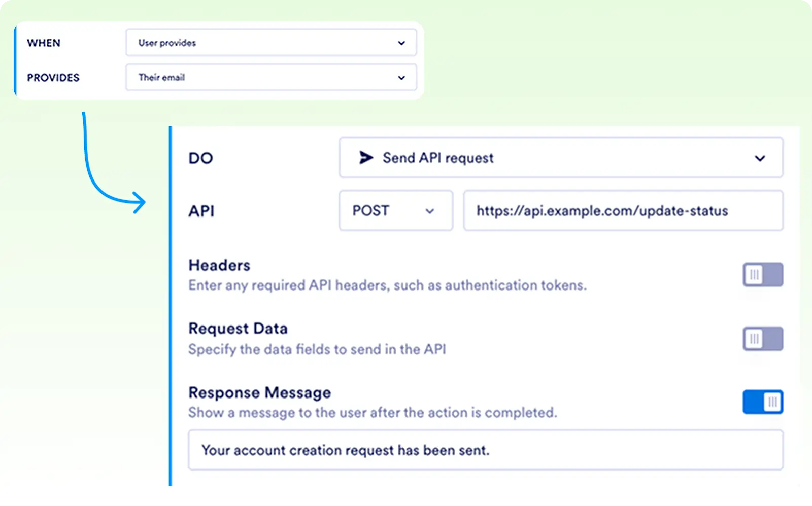Click the API URL field showing update-status endpoint
812x506 pixels.
[x=623, y=211]
